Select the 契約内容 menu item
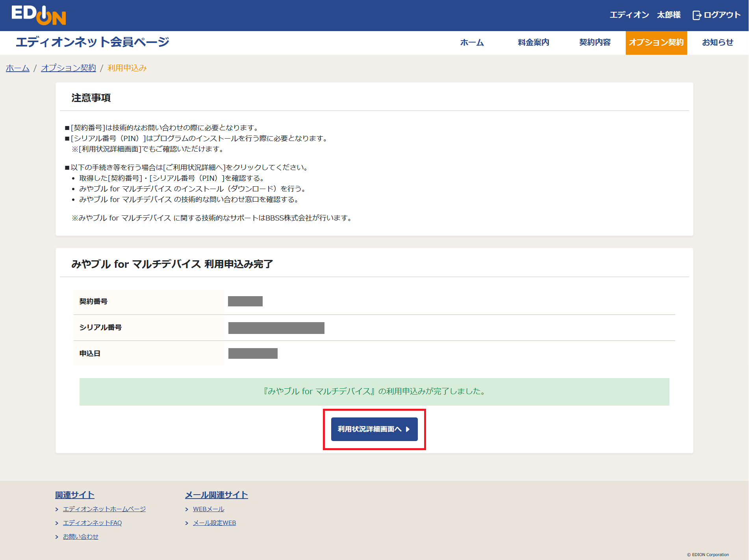 point(594,43)
